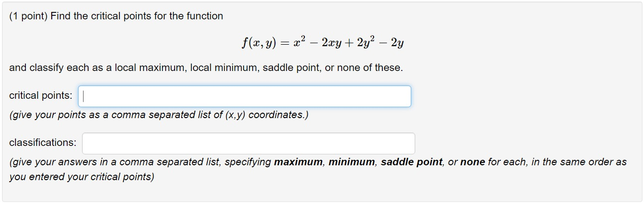Focus the classifications answer box
Image resolution: width=644 pixels, height=204 pixels.
pos(248,143)
